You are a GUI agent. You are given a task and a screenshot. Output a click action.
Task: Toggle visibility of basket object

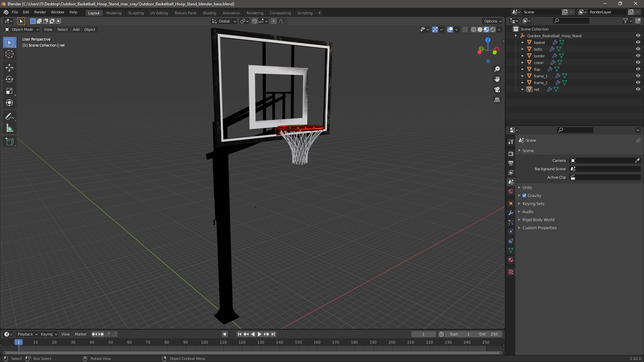638,42
